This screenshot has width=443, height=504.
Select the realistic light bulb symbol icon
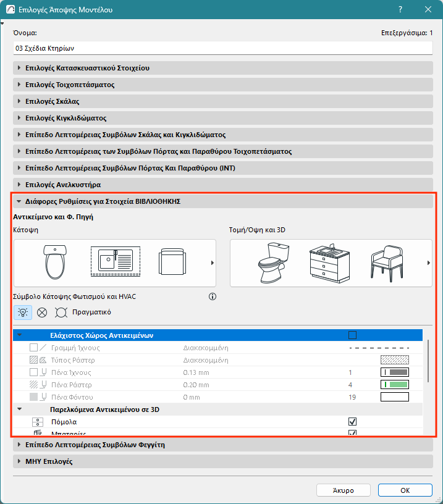[23, 312]
